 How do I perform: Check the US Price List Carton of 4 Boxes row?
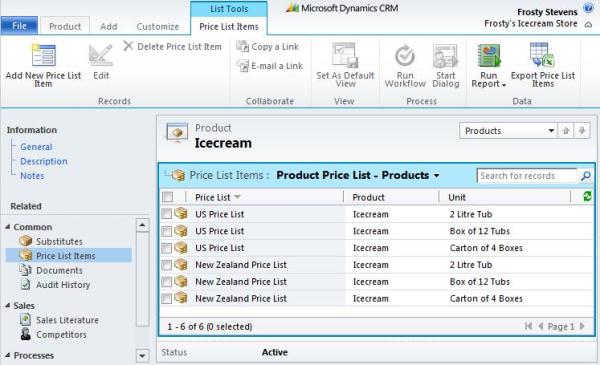[166, 248]
